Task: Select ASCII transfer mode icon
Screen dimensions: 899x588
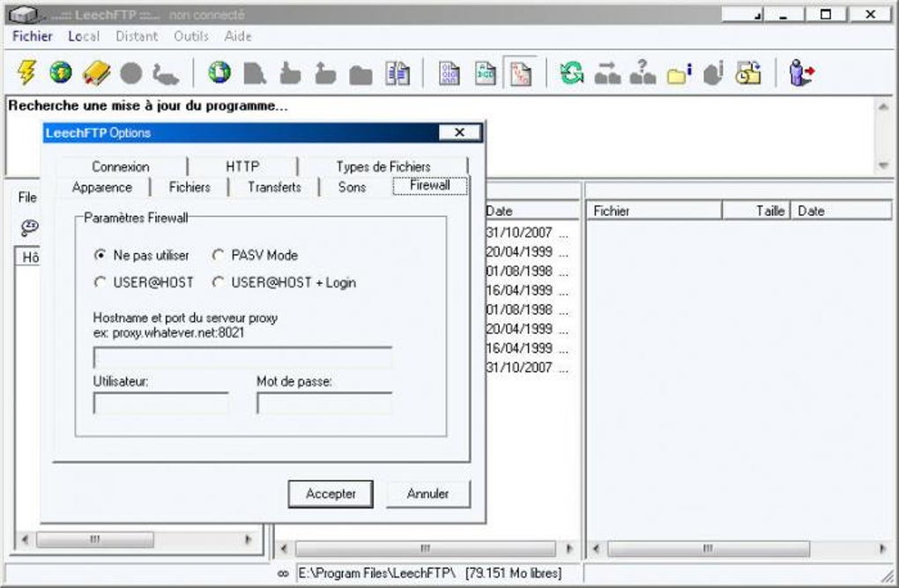Action: tap(485, 73)
